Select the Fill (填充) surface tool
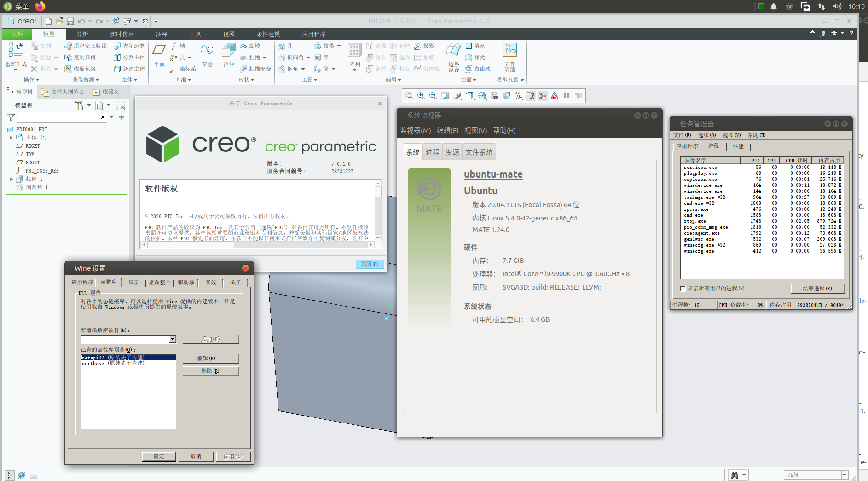Viewport: 868px width, 481px height. tap(475, 46)
